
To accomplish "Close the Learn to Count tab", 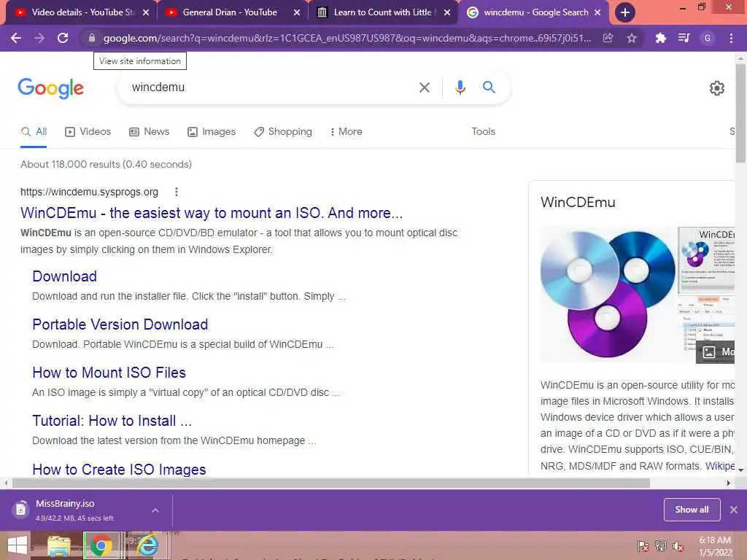I will (447, 12).
